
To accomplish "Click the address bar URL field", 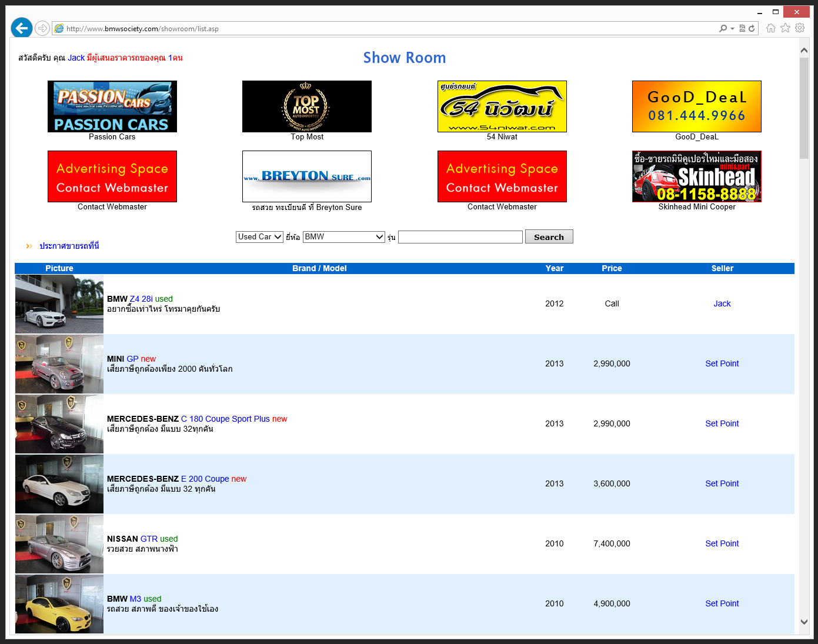I will coord(388,28).
